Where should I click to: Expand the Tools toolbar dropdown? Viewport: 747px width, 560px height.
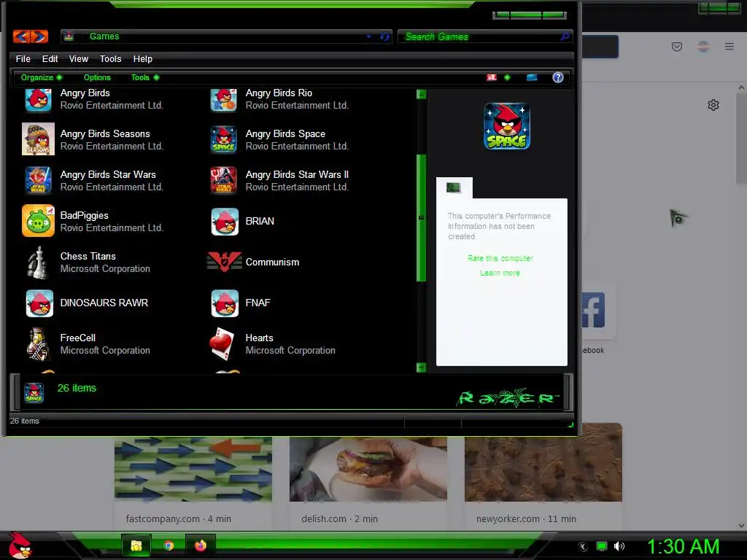point(145,77)
